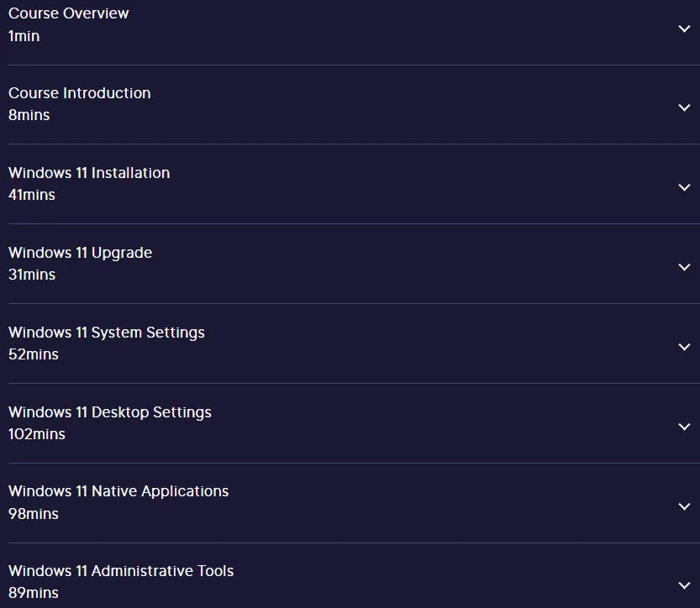Screen dimensions: 700x608
Task: Select the Windows 11 Installation heading
Action: click(89, 173)
